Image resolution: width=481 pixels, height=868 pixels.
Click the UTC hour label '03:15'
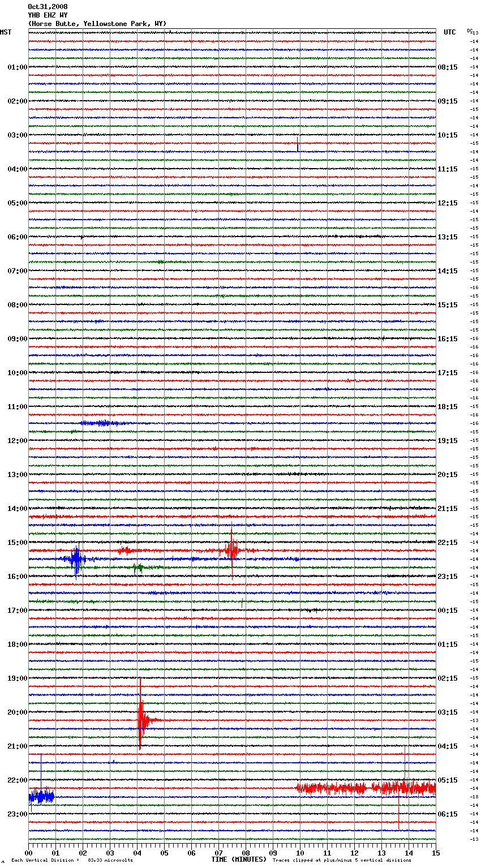click(448, 712)
